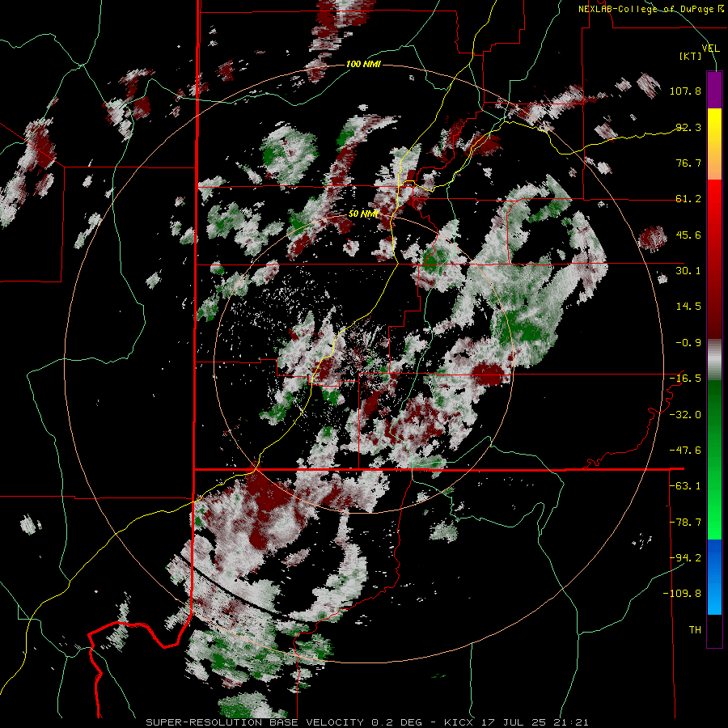Screen dimensions: 728x728
Task: Click the purple top segment of color bar
Action: coord(714,90)
